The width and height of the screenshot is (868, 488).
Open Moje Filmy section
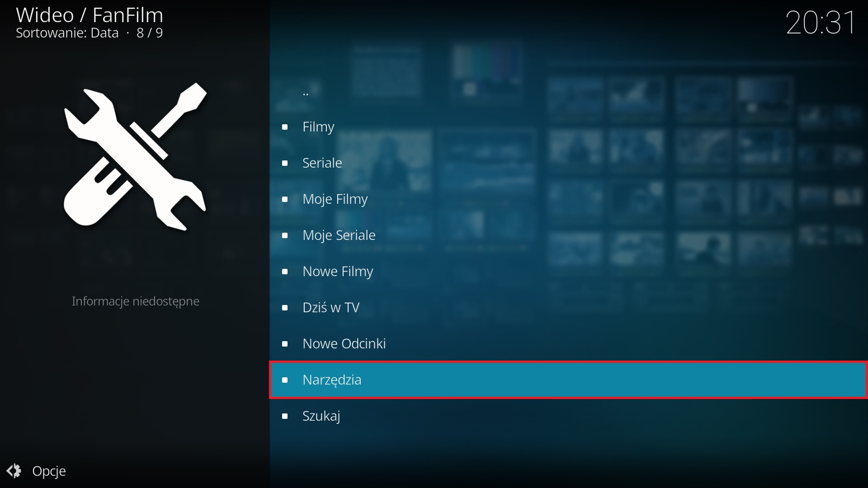(x=335, y=198)
